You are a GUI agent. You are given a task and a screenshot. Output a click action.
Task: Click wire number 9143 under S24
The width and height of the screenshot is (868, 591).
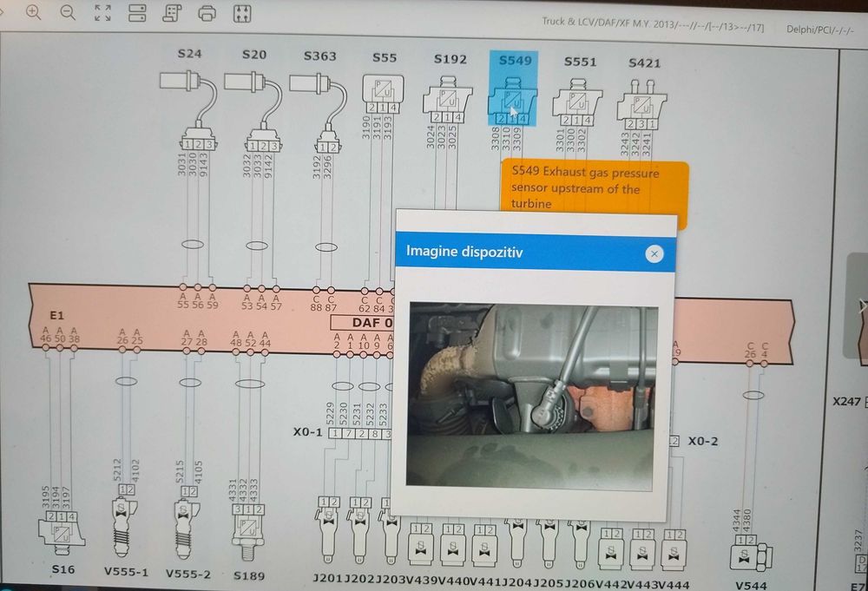pos(203,164)
